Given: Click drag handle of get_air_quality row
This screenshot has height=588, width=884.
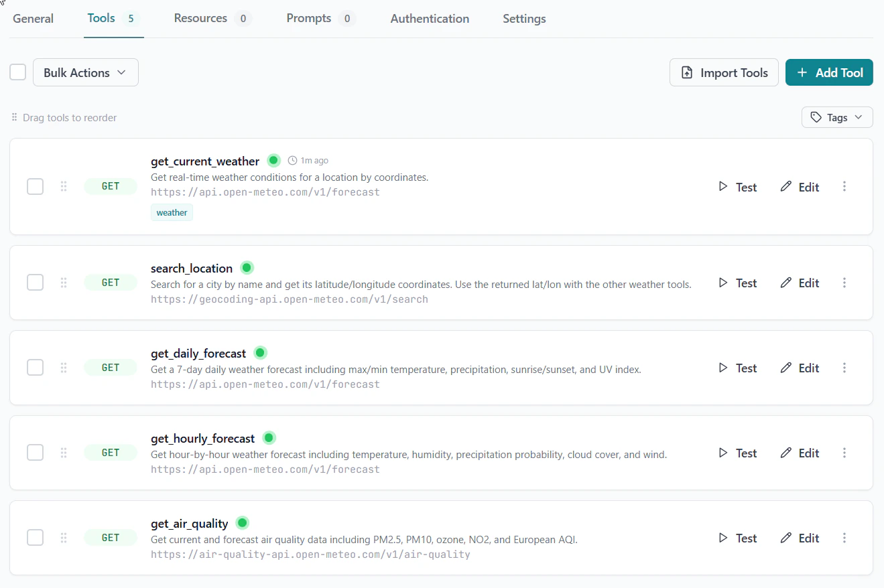Looking at the screenshot, I should click(x=64, y=538).
